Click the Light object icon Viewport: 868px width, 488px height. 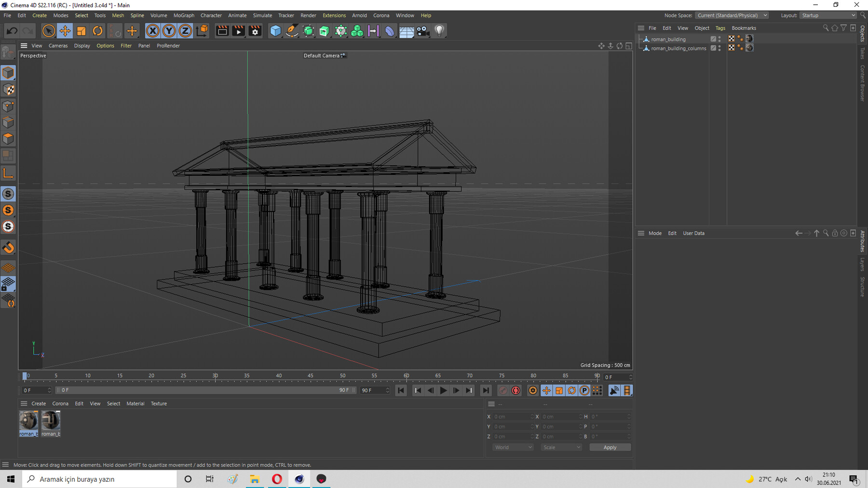pyautogui.click(x=439, y=31)
